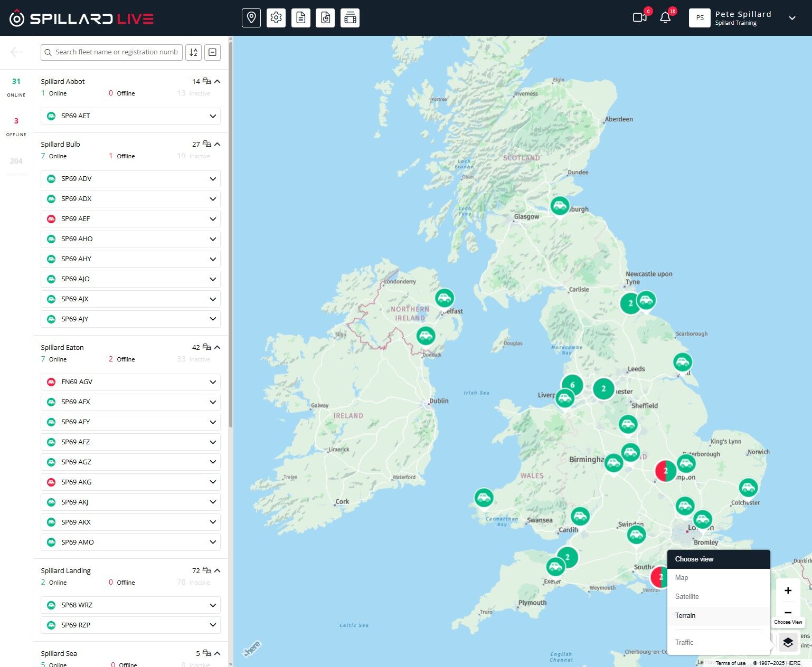Click the green status icon for SP69 AET
The height and width of the screenshot is (667, 812).
(x=51, y=116)
